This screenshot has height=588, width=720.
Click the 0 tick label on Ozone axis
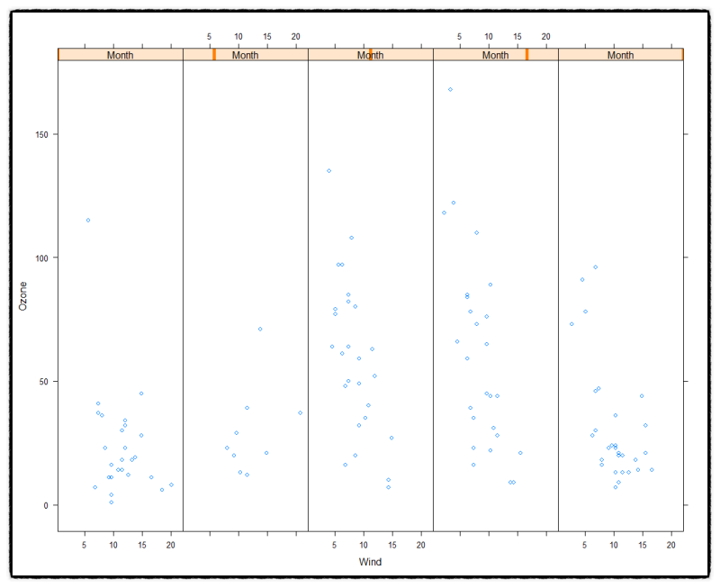coord(47,505)
